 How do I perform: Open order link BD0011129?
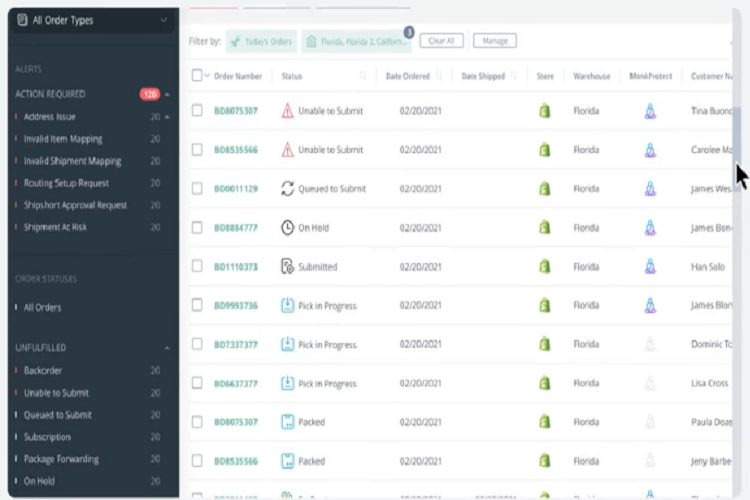(x=236, y=189)
